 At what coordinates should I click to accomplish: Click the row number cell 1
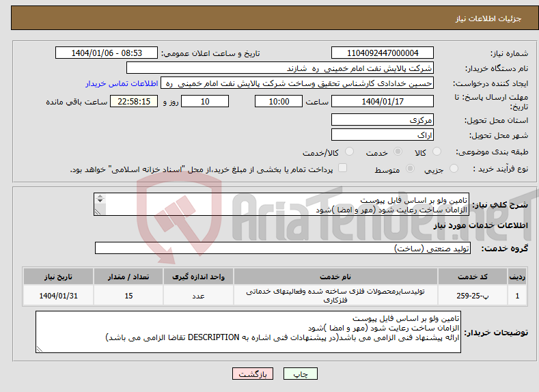tap(517, 296)
